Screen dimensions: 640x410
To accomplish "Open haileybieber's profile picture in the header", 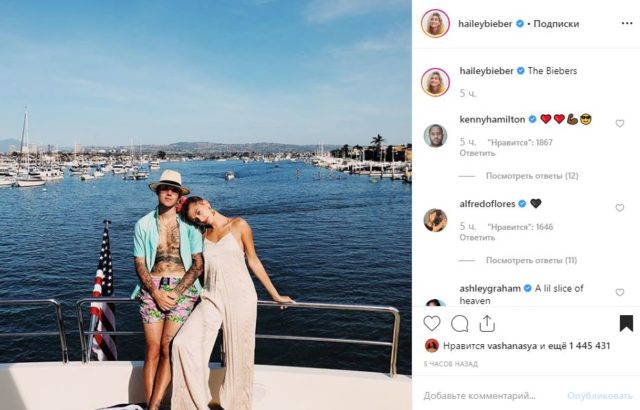I will (435, 23).
